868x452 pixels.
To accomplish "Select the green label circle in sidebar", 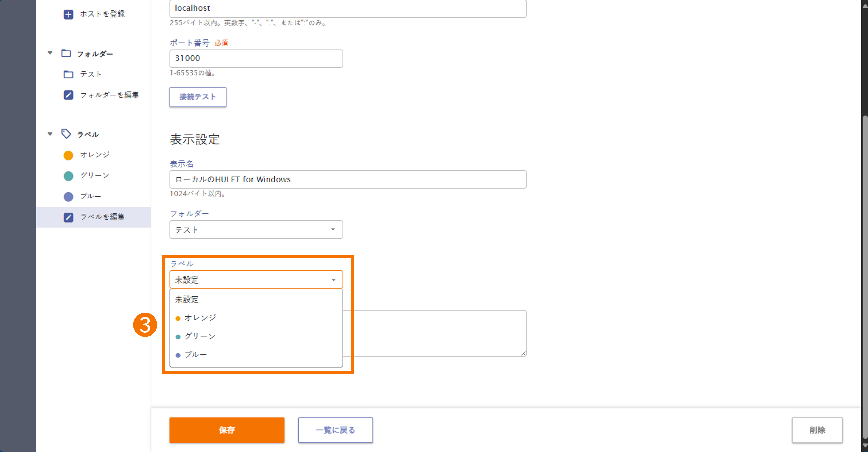I will tap(68, 176).
